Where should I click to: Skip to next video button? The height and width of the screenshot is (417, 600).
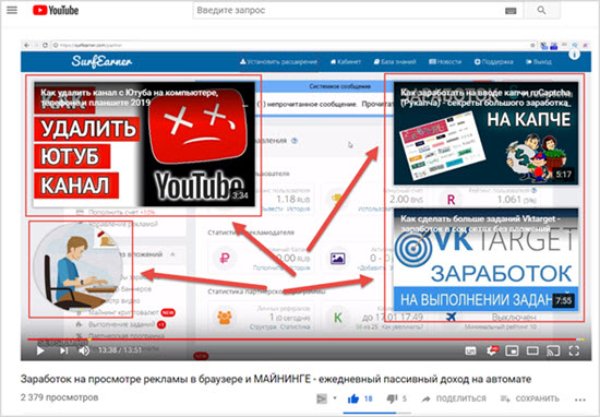(x=64, y=350)
